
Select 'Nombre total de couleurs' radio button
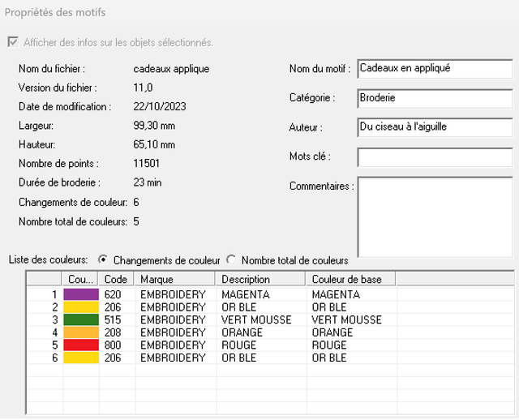pos(231,260)
